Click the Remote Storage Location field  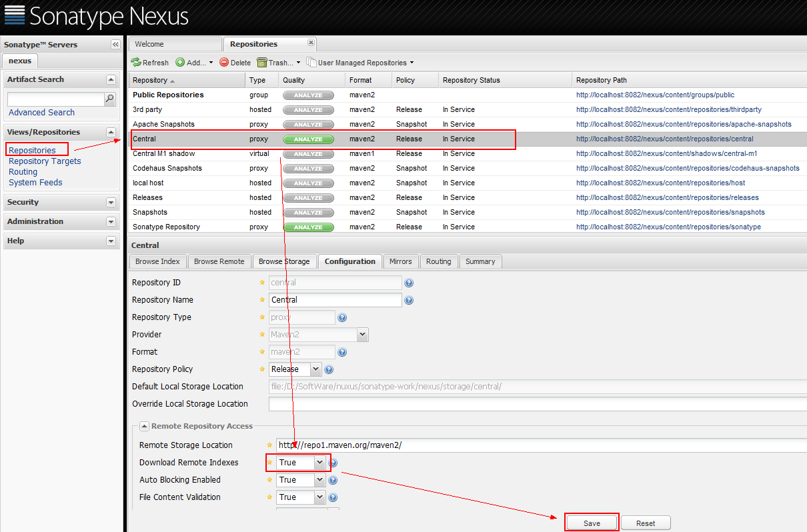coord(542,445)
